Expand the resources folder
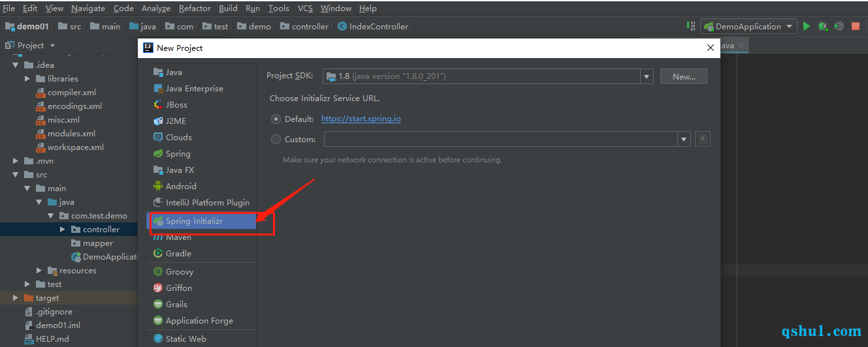This screenshot has width=868, height=347. pyautogui.click(x=39, y=270)
